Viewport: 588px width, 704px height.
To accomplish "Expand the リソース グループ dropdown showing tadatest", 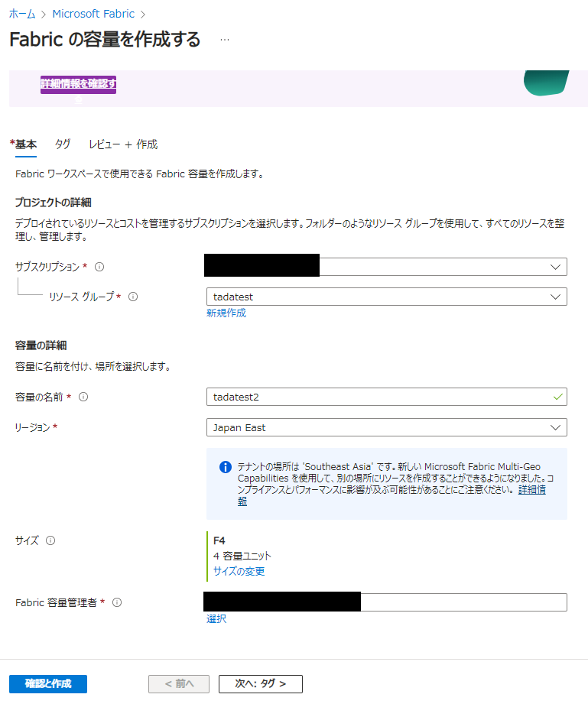I will pos(386,297).
